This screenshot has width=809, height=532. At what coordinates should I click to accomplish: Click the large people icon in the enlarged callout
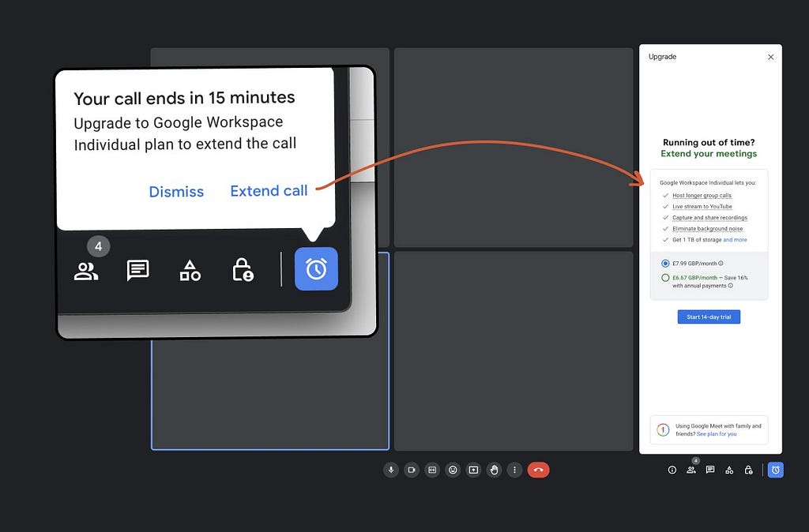pos(86,272)
